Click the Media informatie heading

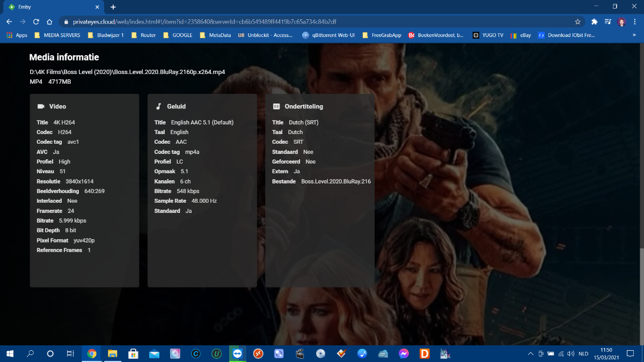tap(64, 57)
